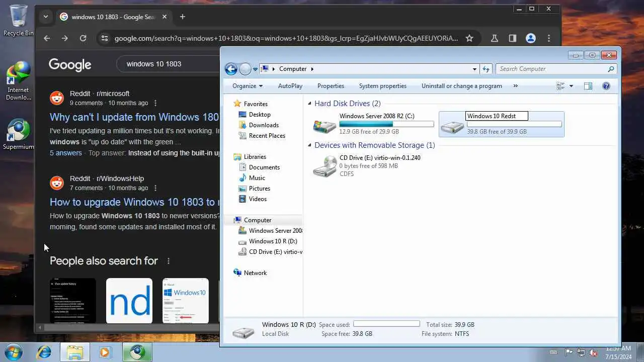Open Documents library
Screen dimensions: 644x362
tap(264, 167)
